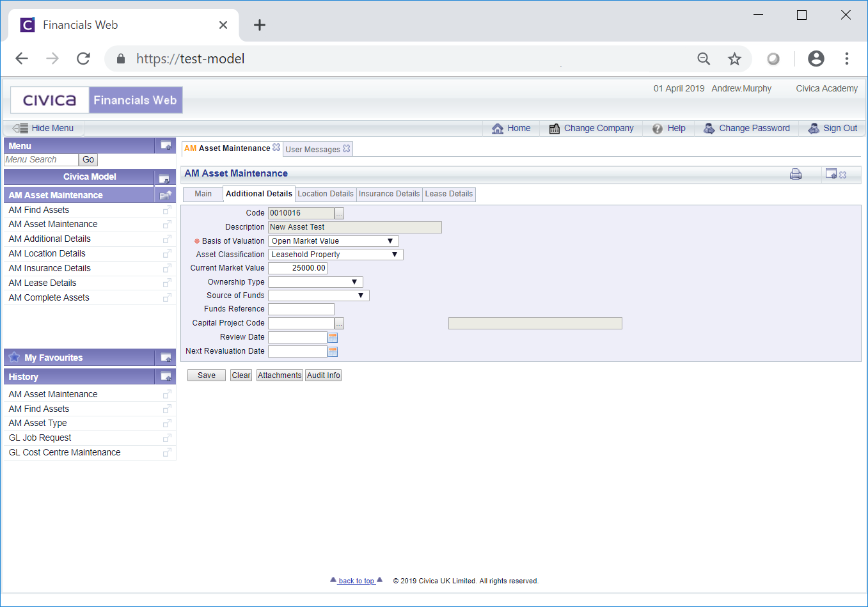Image resolution: width=868 pixels, height=607 pixels.
Task: Open AM Find Assets menu entry in new window
Action: click(167, 210)
